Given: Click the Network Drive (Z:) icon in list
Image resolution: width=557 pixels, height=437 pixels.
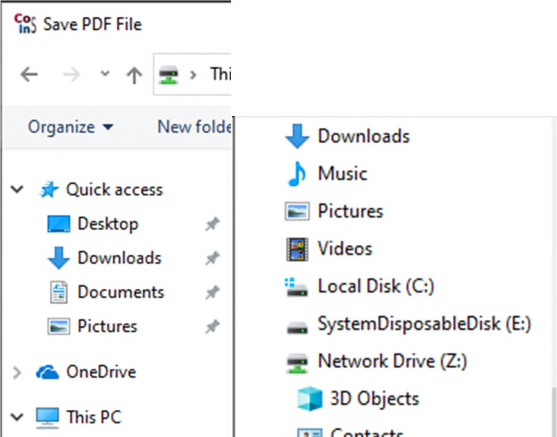Looking at the screenshot, I should (x=297, y=363).
